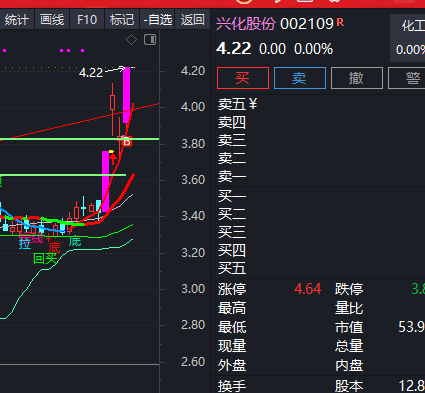Select the 画线 drawing tool
The height and width of the screenshot is (393, 425).
pyautogui.click(x=52, y=20)
